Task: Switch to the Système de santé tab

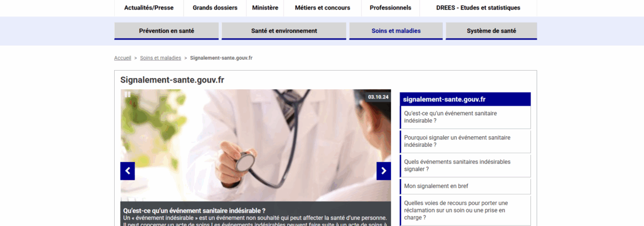Action: coord(491,31)
